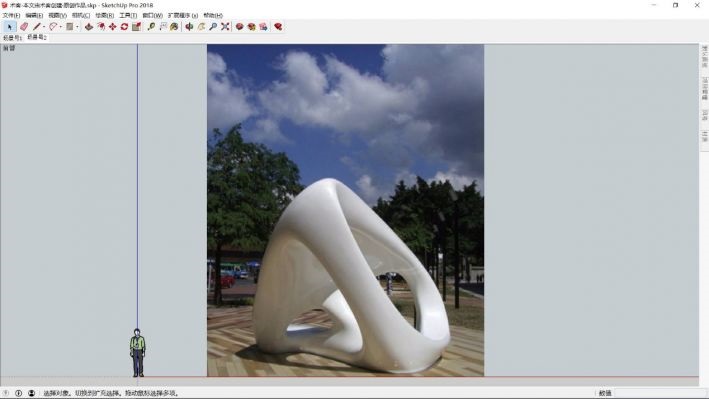709x399 pixels.
Task: Activate the Pan hand tool
Action: coord(201,27)
